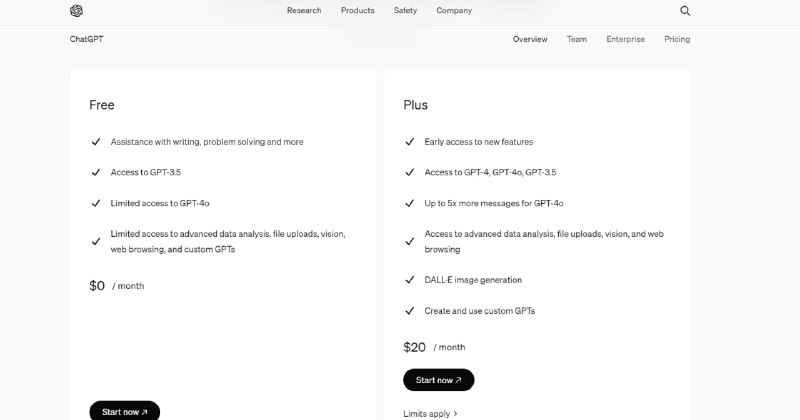Go to the Pricing tab
The height and width of the screenshot is (420, 800).
(677, 39)
